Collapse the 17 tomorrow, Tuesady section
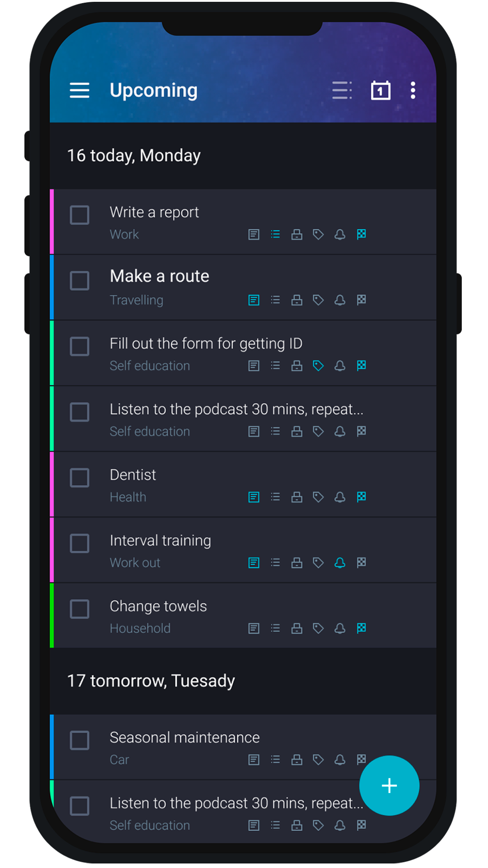 (x=151, y=681)
